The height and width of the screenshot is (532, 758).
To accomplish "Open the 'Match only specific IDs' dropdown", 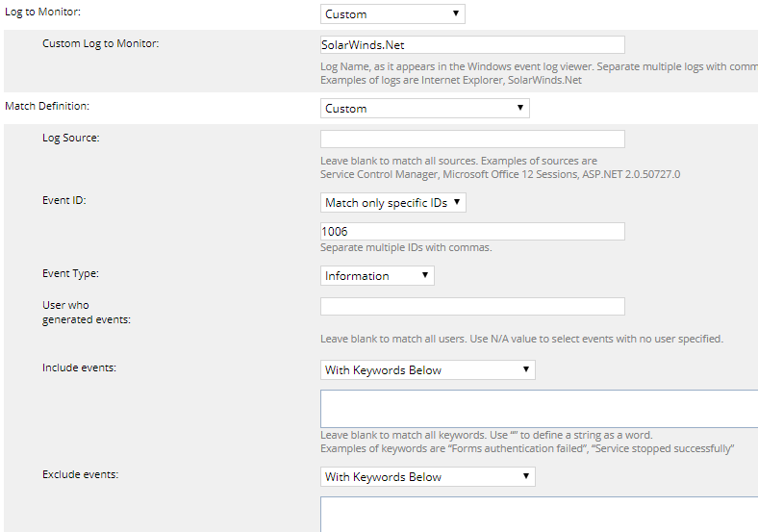I will [x=392, y=203].
